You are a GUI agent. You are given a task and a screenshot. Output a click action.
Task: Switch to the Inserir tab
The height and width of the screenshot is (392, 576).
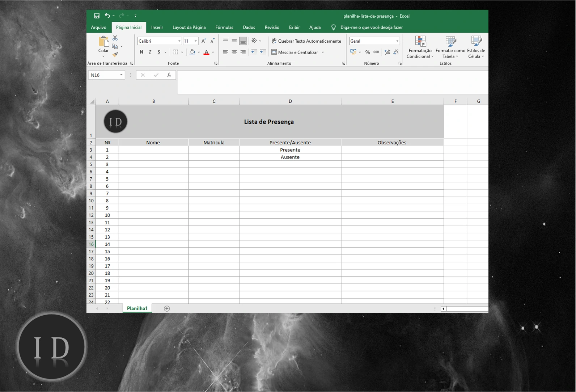click(x=157, y=27)
